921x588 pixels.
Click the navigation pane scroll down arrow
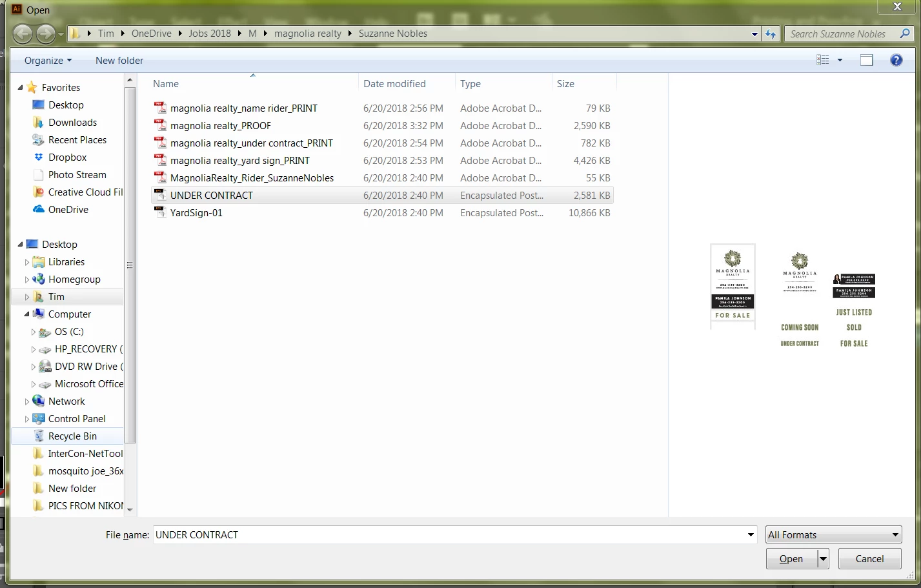(x=130, y=510)
